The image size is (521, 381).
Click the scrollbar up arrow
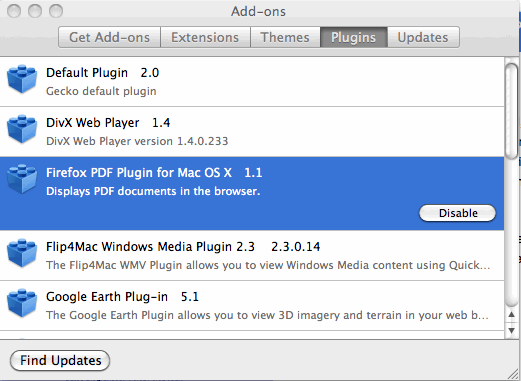[x=512, y=315]
